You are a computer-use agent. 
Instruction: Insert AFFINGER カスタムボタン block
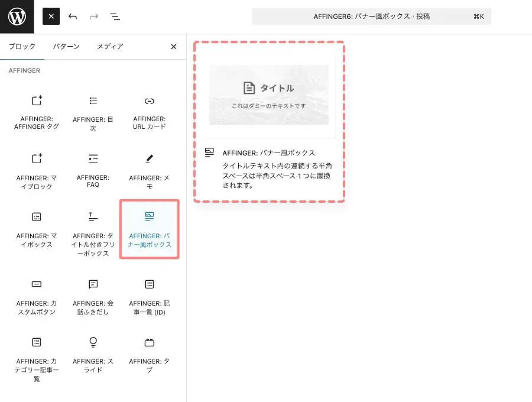[37, 297]
